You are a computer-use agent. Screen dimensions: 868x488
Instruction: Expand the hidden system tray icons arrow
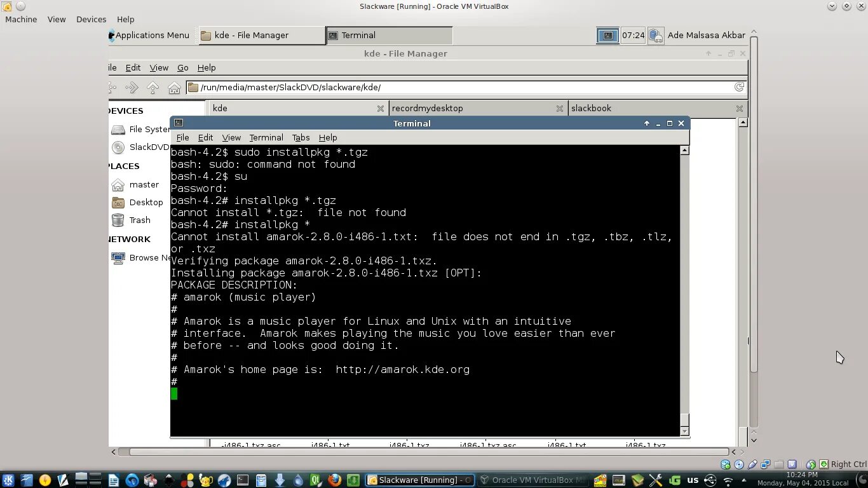pyautogui.click(x=744, y=480)
